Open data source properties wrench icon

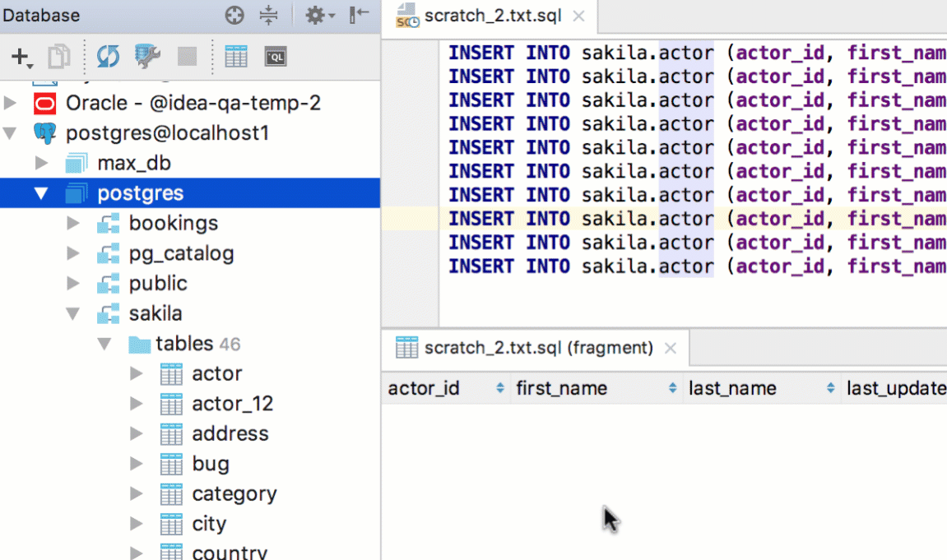pyautogui.click(x=146, y=57)
